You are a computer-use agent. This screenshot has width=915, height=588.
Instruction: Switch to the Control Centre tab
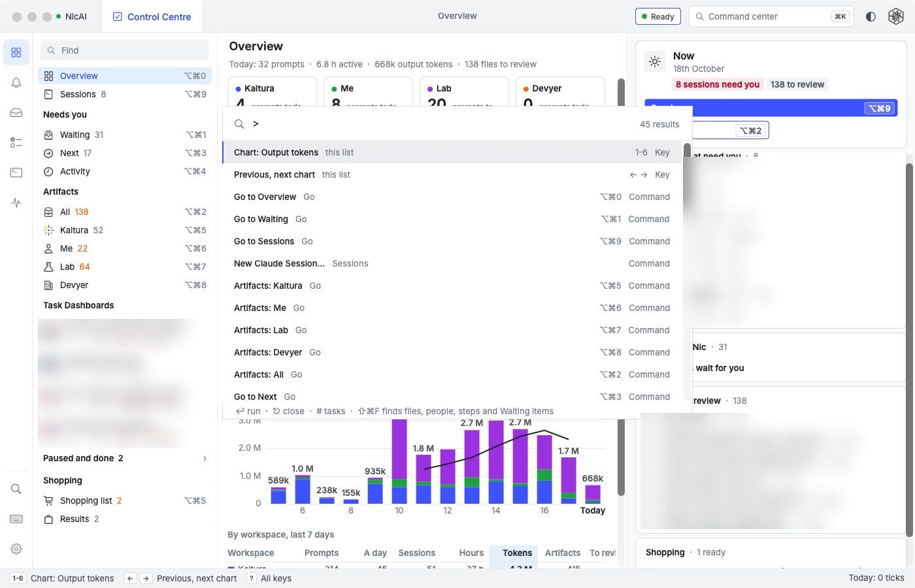click(x=152, y=16)
